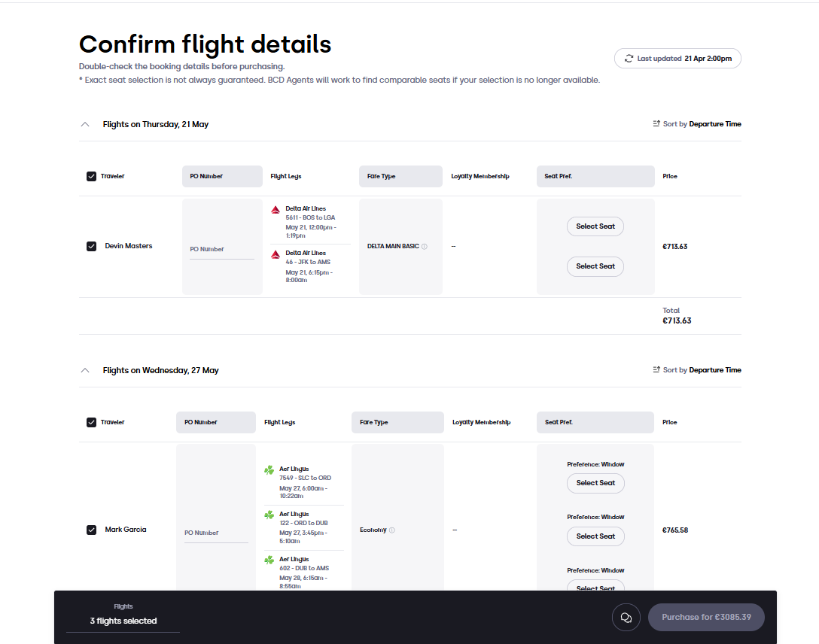819x644 pixels.
Task: Uncheck Mark Garcia traveler checkbox
Action: click(91, 530)
